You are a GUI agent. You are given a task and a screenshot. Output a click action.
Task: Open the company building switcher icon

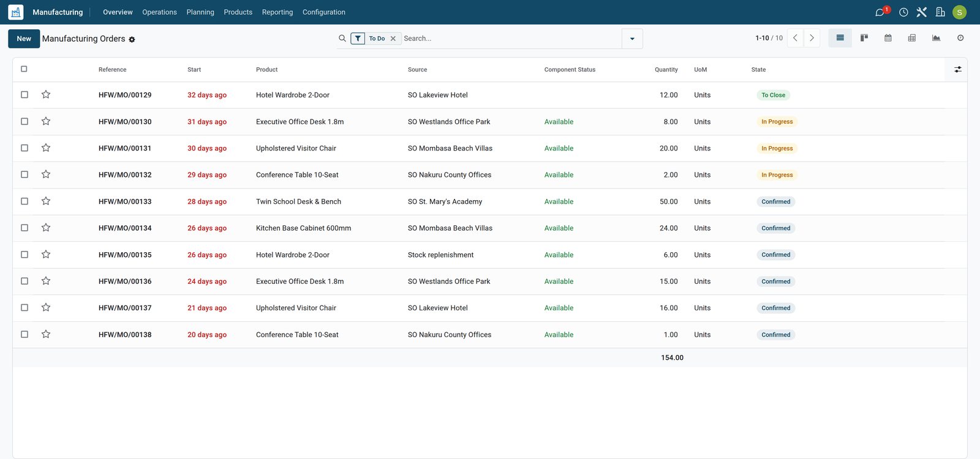(x=940, y=12)
